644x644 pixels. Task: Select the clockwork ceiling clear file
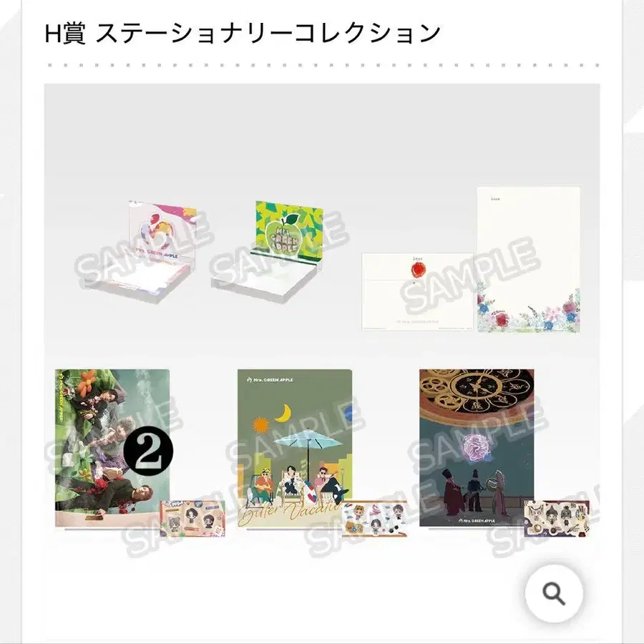[x=477, y=448]
